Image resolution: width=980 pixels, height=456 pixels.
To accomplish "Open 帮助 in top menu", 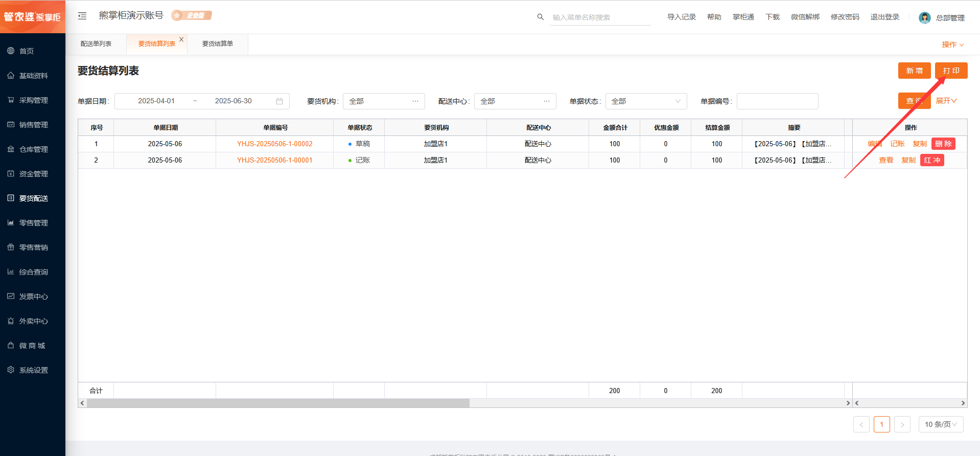I will 714,17.
